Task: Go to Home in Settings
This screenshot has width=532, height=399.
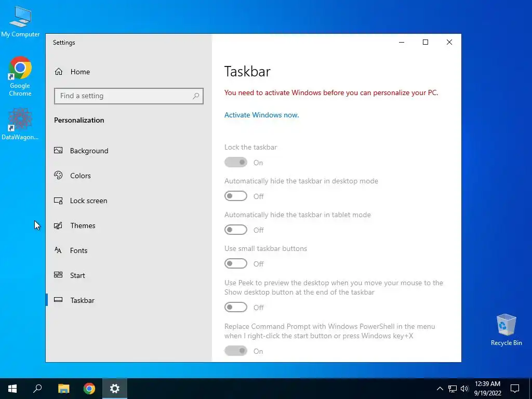Action: (x=129, y=72)
